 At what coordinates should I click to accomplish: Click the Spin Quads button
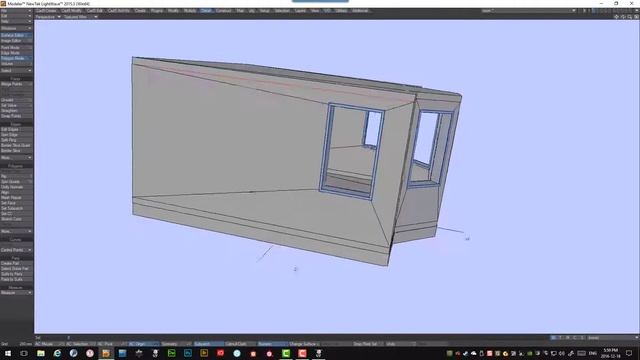[16, 182]
